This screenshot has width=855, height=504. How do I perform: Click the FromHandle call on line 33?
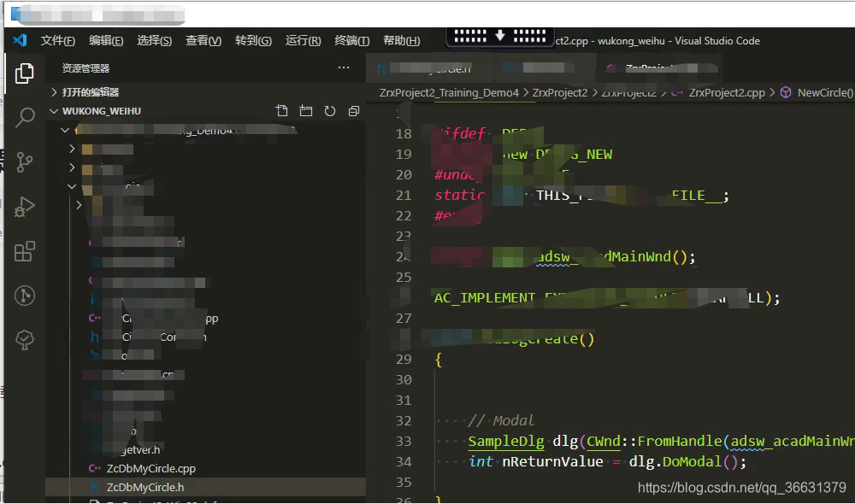pyautogui.click(x=680, y=442)
